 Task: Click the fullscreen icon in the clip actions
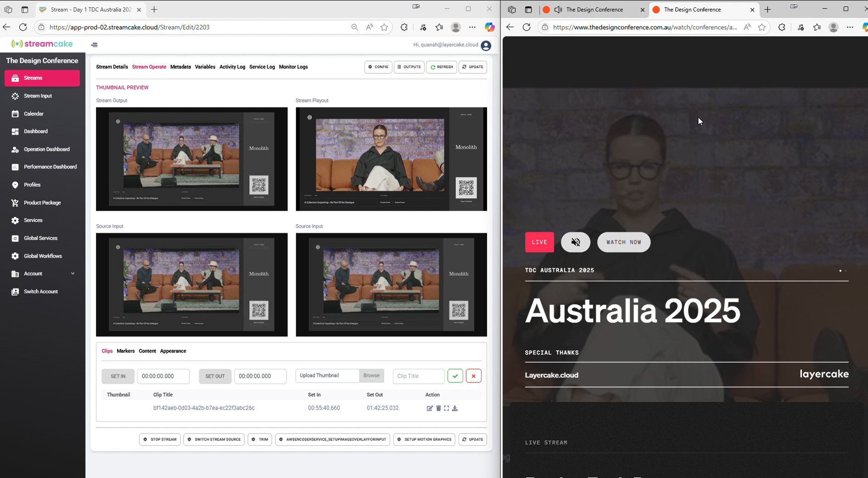point(447,408)
